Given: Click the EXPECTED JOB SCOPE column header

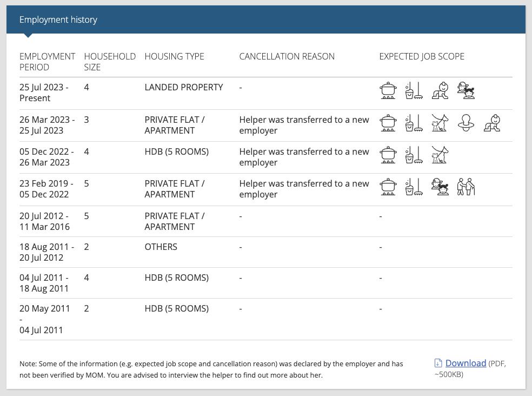Looking at the screenshot, I should [422, 56].
